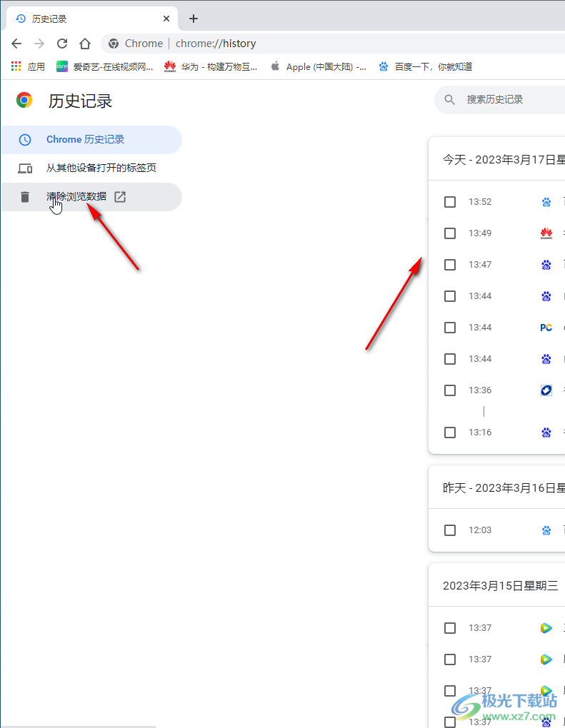Image resolution: width=565 pixels, height=728 pixels.
Task: Click the 12:03 timestamp text
Action: click(x=480, y=530)
